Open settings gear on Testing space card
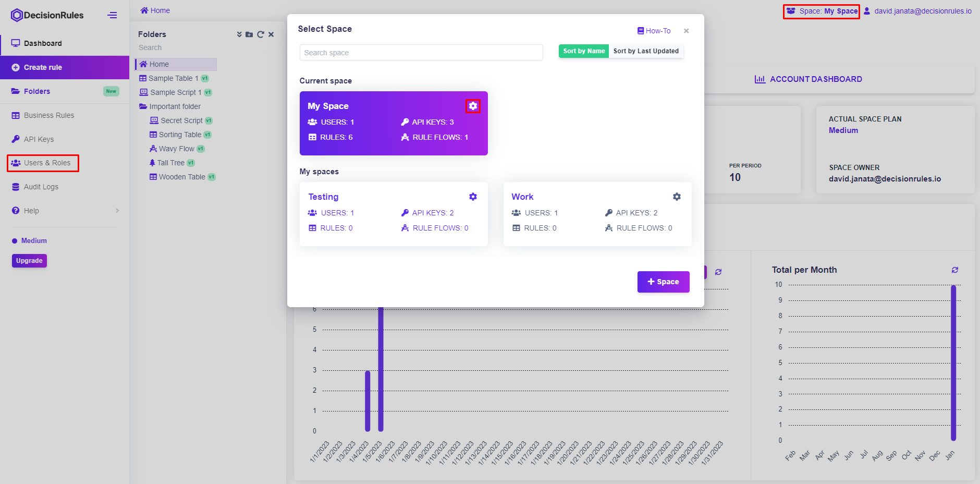Viewport: 980px width, 484px height. pos(473,197)
